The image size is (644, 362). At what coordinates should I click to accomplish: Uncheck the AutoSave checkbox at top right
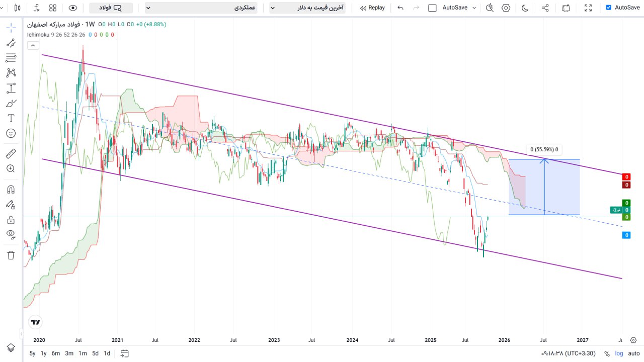tap(609, 8)
